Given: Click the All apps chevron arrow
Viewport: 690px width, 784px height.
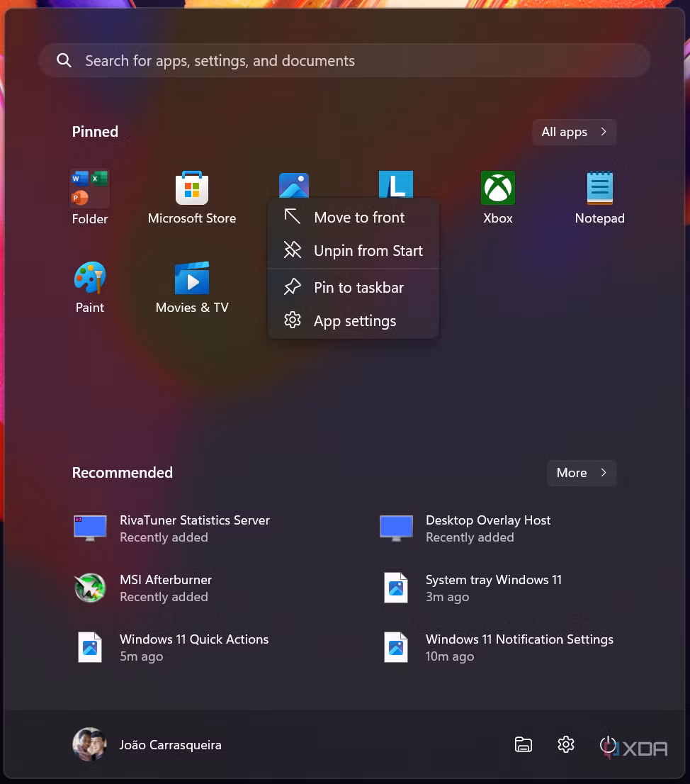Looking at the screenshot, I should click(x=604, y=132).
